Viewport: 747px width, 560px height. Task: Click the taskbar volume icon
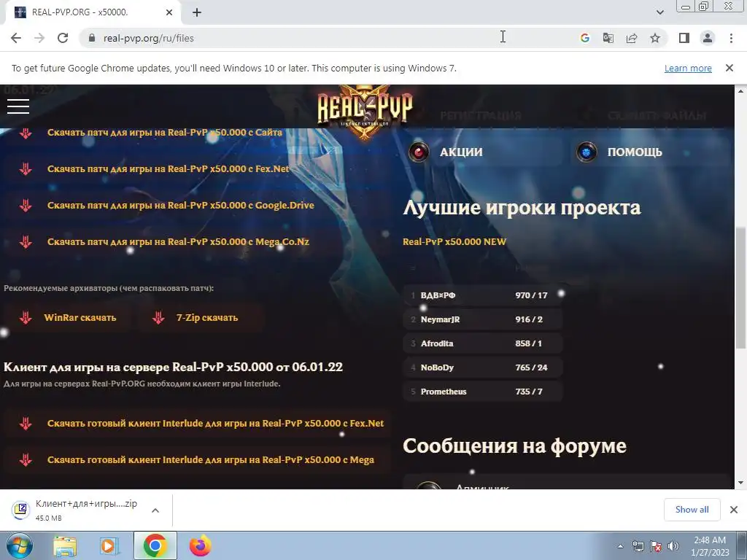click(x=673, y=546)
